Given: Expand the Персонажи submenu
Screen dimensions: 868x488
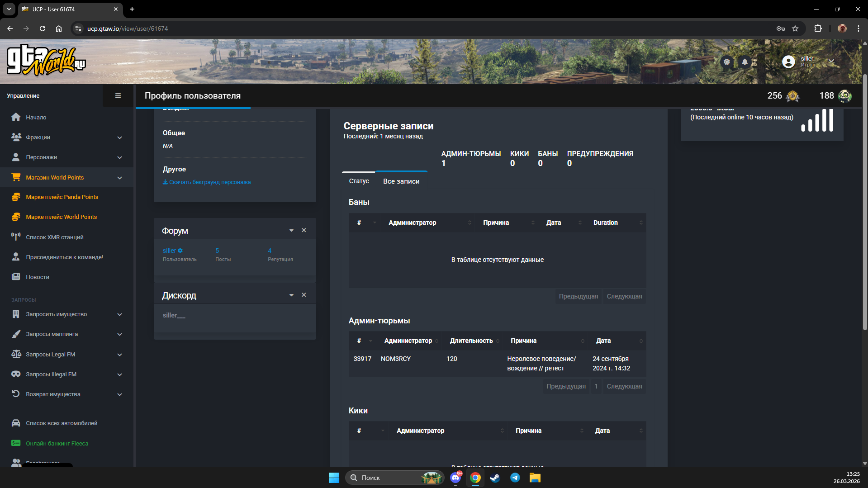Looking at the screenshot, I should pos(120,157).
